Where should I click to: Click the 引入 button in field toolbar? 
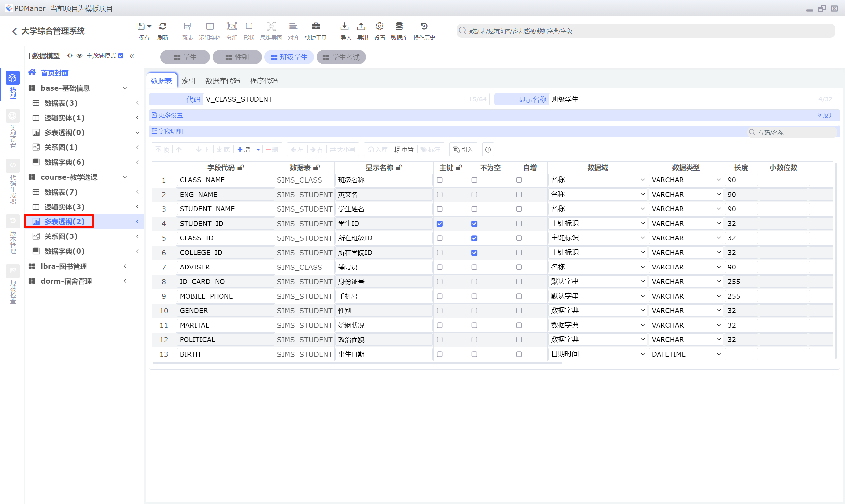pyautogui.click(x=463, y=150)
